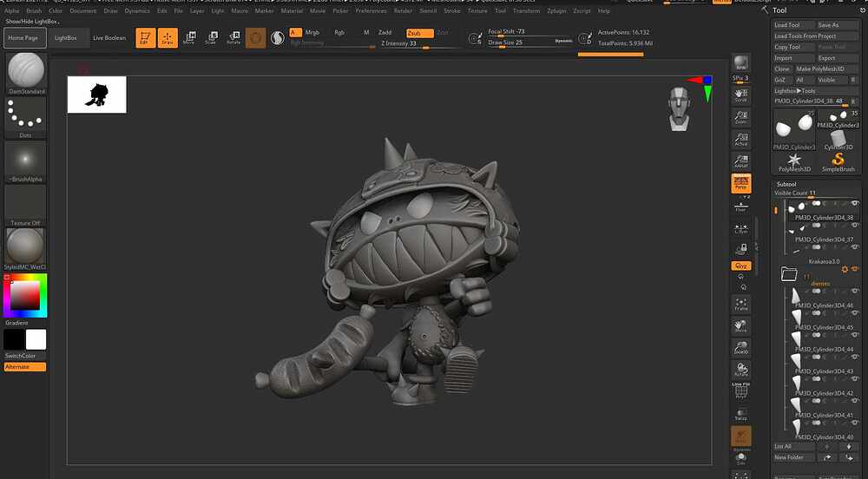
Task: Open the Stroke menu
Action: (x=452, y=10)
